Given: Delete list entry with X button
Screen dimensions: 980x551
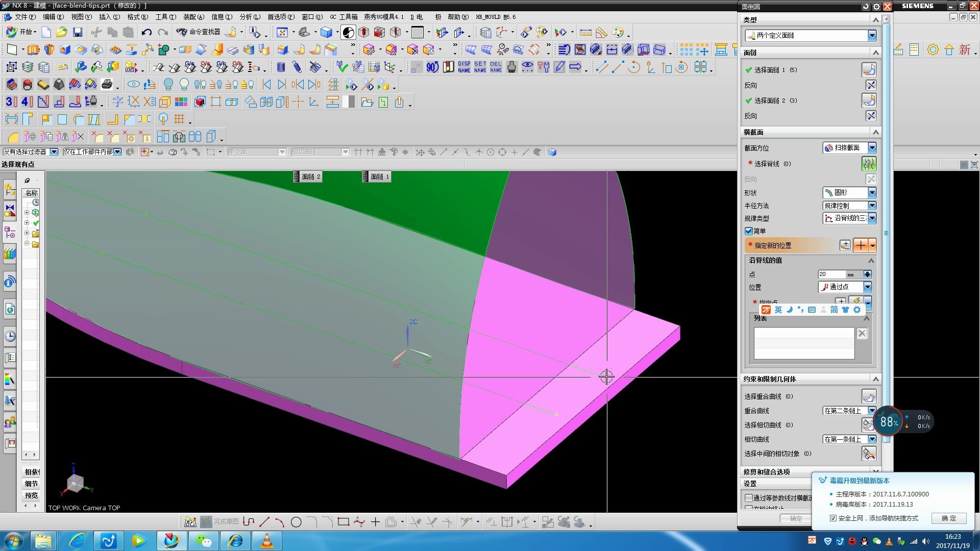Looking at the screenshot, I should click(862, 334).
